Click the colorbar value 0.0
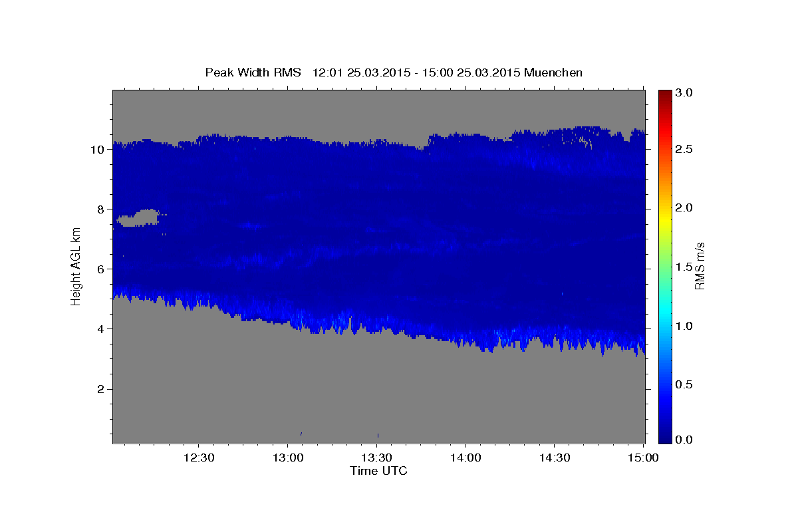Viewport: 798px width, 532px height. (685, 440)
